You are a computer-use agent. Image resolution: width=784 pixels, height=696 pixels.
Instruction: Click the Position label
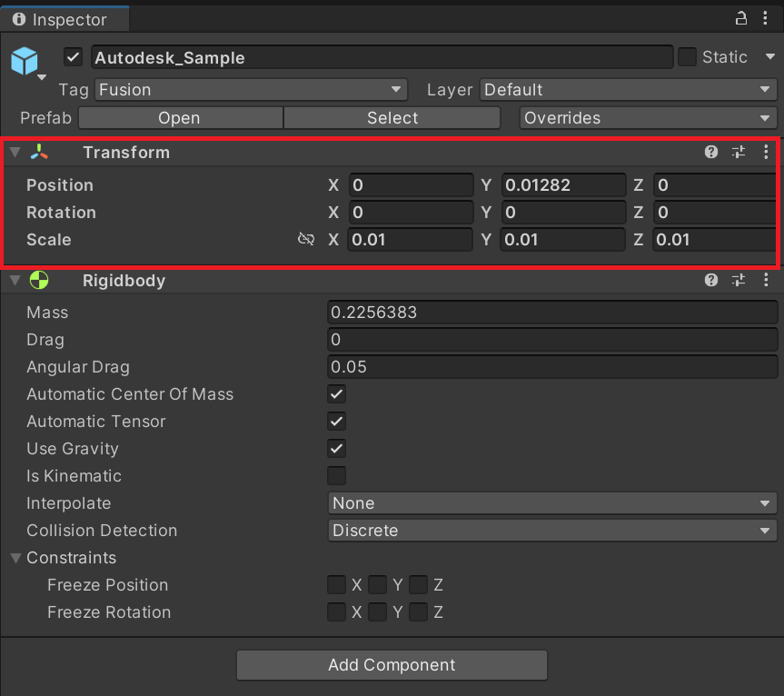[x=59, y=185]
